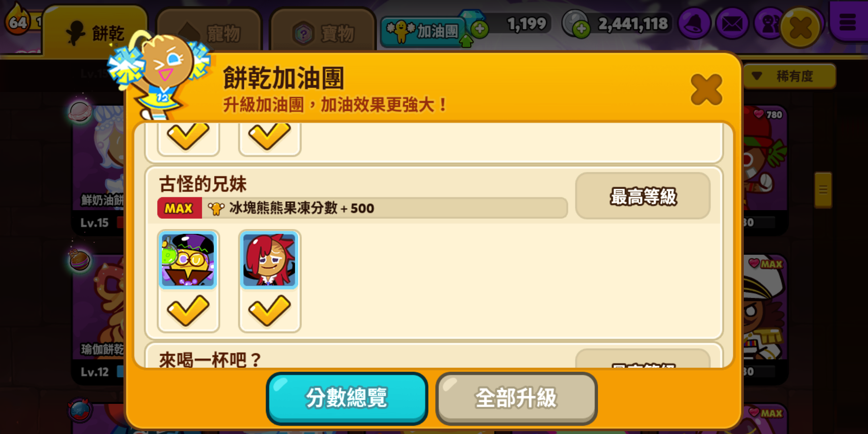Image resolution: width=868 pixels, height=434 pixels.
Task: Toggle the checkmark under the vampire cookie
Action: coord(269,310)
